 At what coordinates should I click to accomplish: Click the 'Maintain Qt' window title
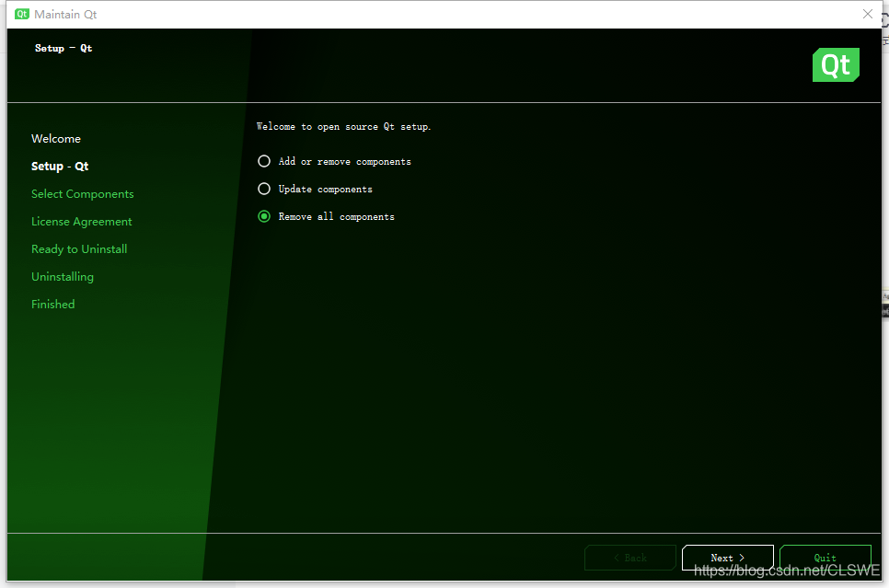[65, 14]
